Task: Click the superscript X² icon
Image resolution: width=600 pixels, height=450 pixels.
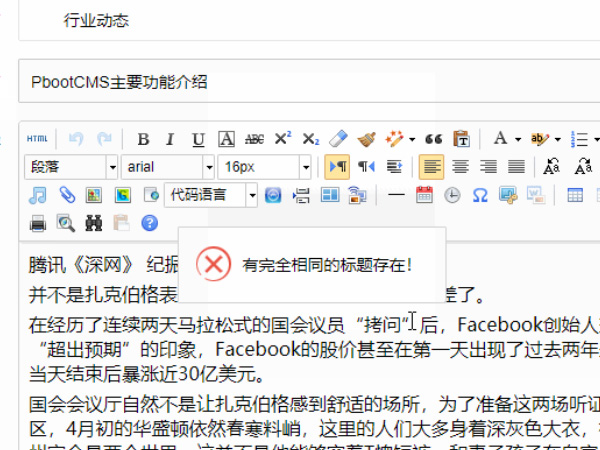Action: [283, 139]
